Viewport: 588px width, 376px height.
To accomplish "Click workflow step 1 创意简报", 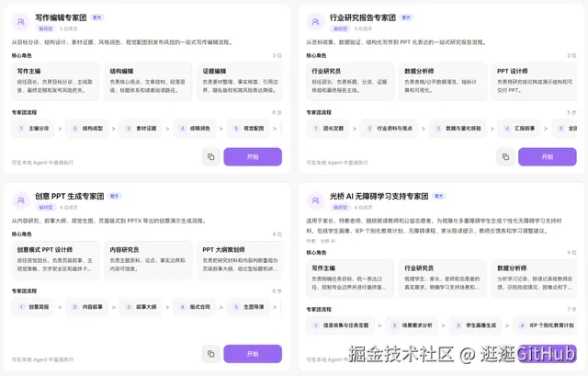I will (33, 307).
